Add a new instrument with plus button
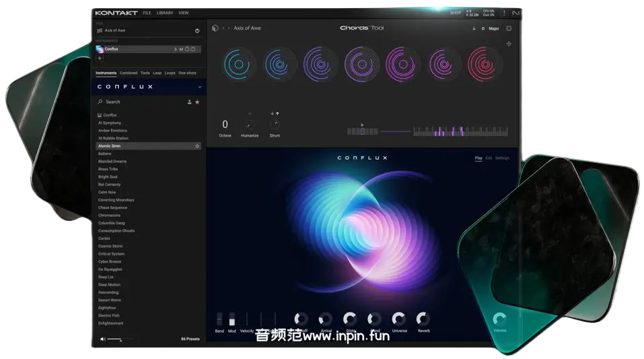The width and height of the screenshot is (644, 359). pos(100,59)
